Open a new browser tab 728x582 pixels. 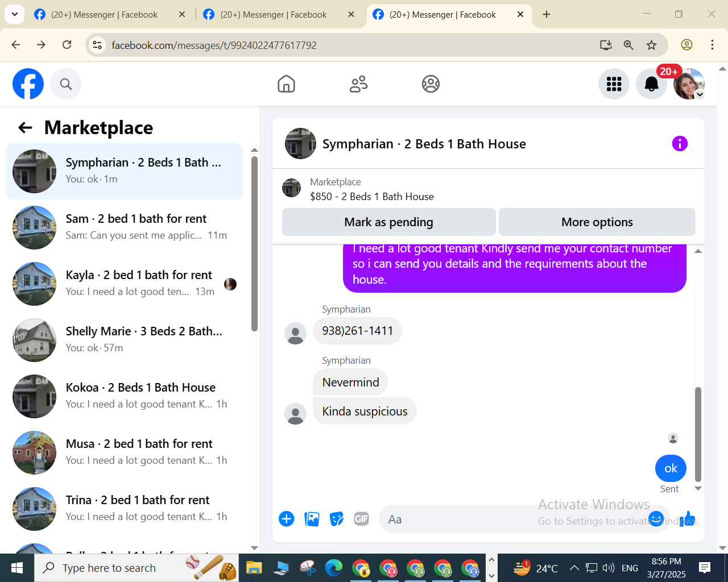pos(547,14)
